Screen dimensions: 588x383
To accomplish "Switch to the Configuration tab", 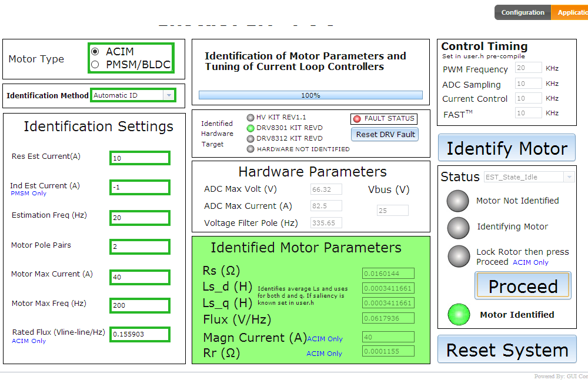I will (522, 12).
